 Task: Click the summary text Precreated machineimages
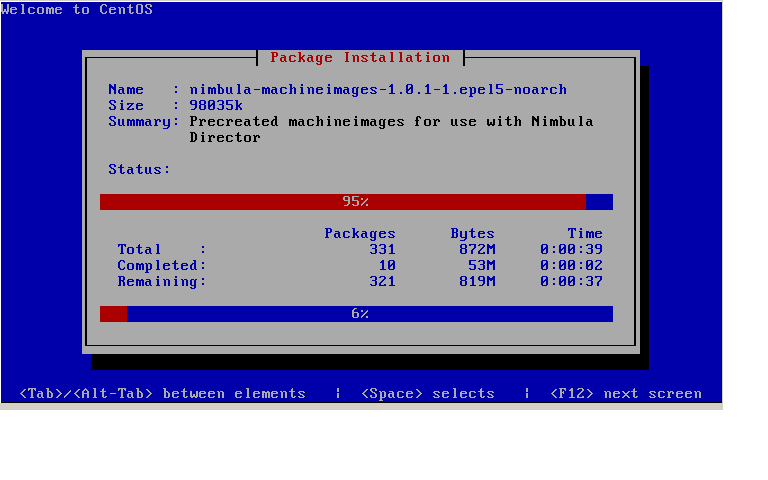297,121
